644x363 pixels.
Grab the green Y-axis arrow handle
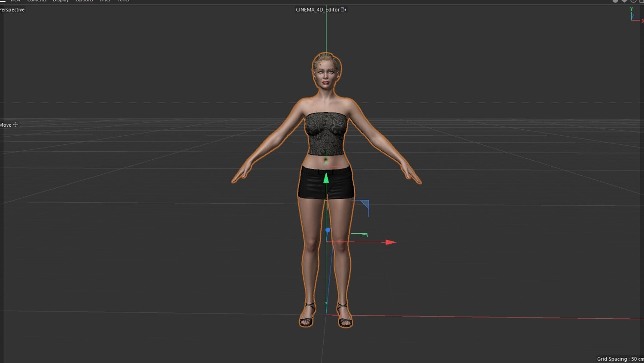[326, 177]
